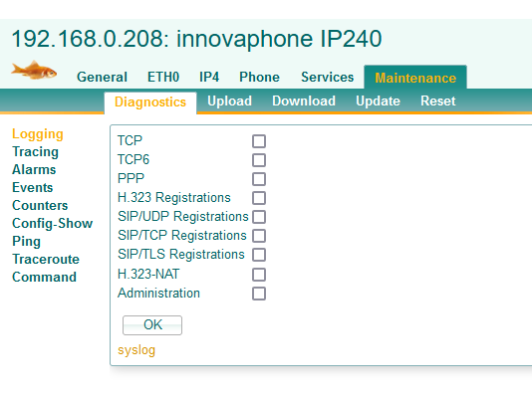Enable the TCP logging checkbox
The width and height of the screenshot is (532, 401).
click(259, 141)
